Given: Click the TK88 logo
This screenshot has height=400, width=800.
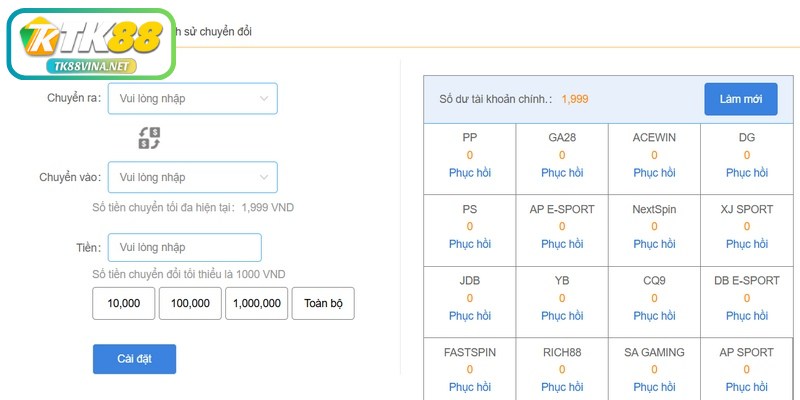Looking at the screenshot, I should click(x=91, y=43).
